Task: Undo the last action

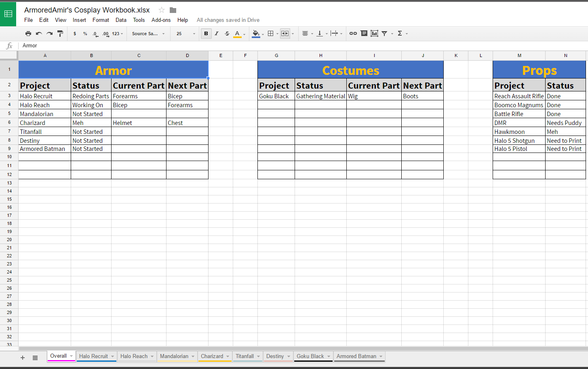Action: pos(39,34)
